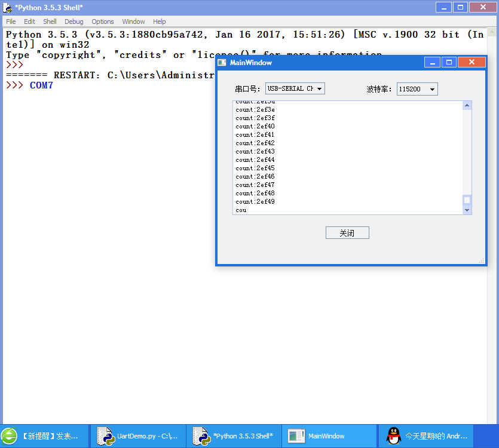Expand the baud rate 115200 dropdown
The height and width of the screenshot is (448, 499).
pyautogui.click(x=417, y=89)
